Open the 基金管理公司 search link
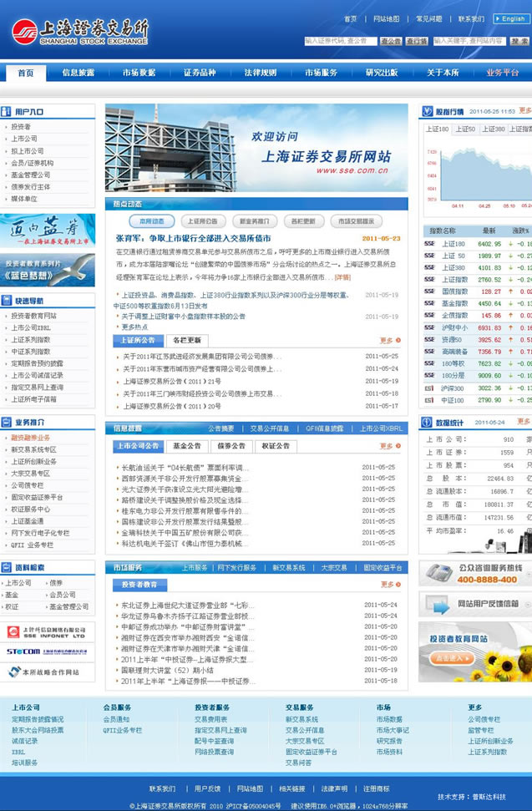 [68, 606]
